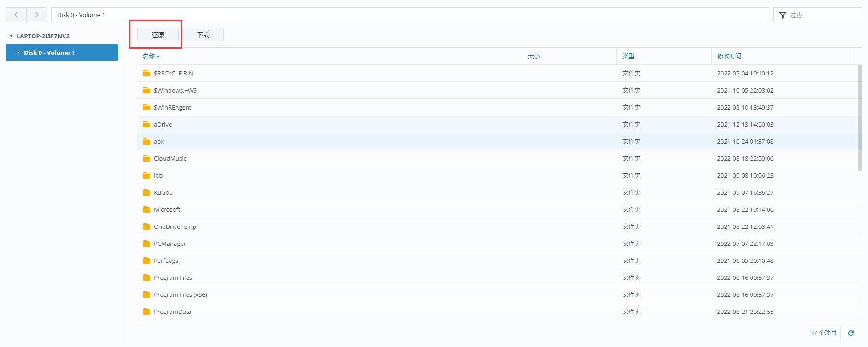This screenshot has height=347, width=868.
Task: Click into the 过滤 filter field
Action: pos(817,15)
